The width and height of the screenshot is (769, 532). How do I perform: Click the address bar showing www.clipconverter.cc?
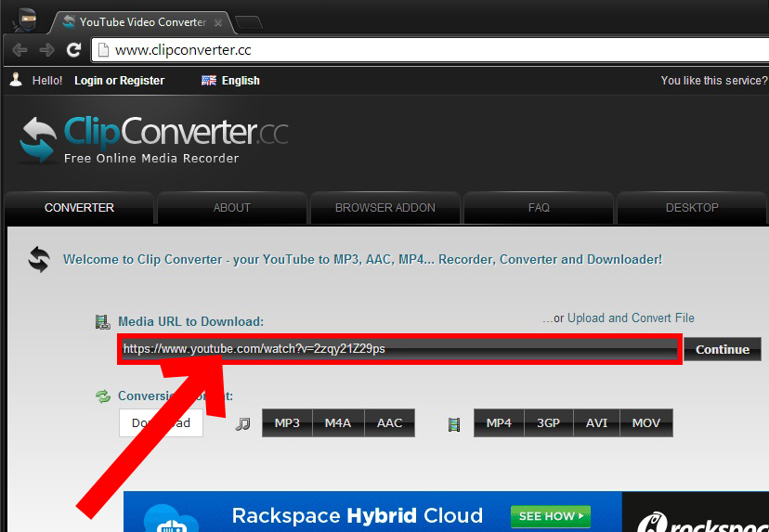coord(430,50)
